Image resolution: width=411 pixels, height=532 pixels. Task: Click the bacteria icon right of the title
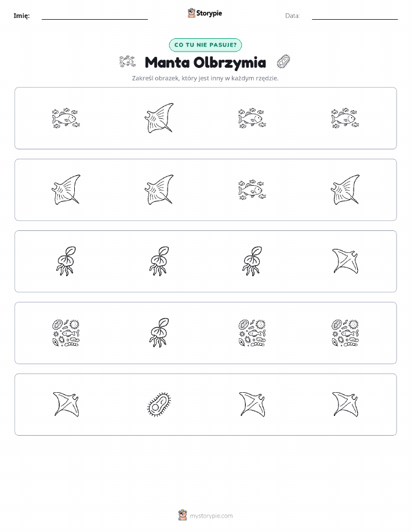point(283,62)
